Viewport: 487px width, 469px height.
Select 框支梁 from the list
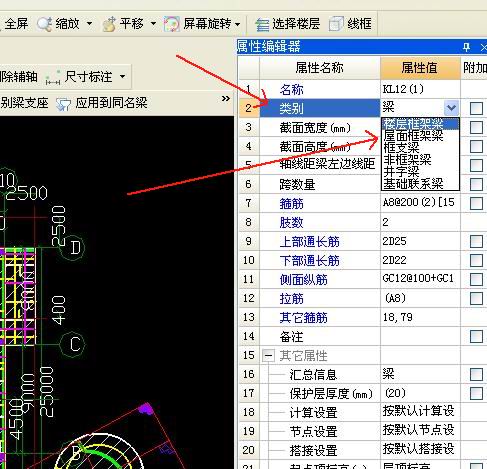point(420,148)
